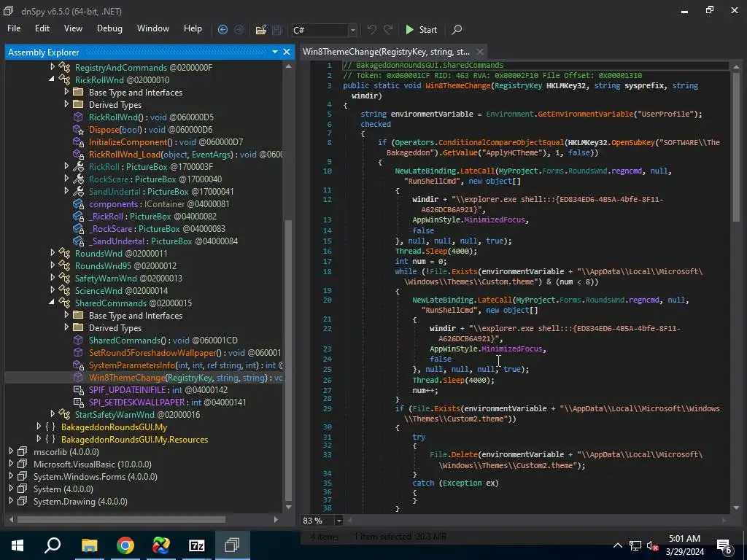Expand the BakageddonRoundsGUI.My.Resources namespace
The image size is (747, 560).
(39, 438)
